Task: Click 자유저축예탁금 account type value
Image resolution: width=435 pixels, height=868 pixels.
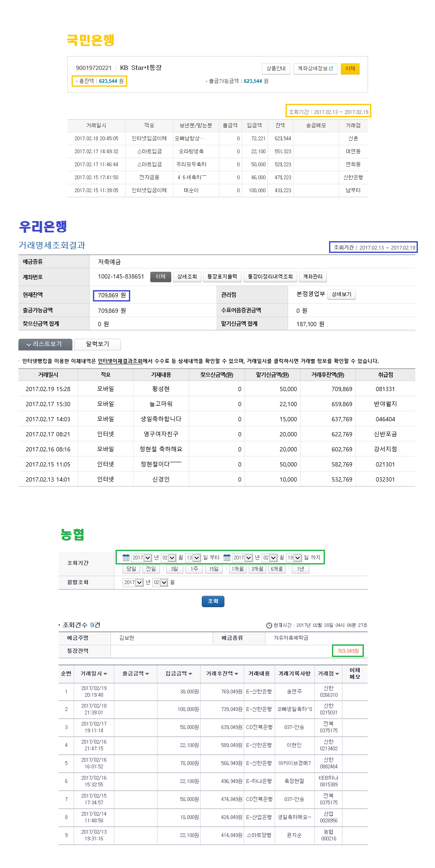Action: pyautogui.click(x=291, y=638)
